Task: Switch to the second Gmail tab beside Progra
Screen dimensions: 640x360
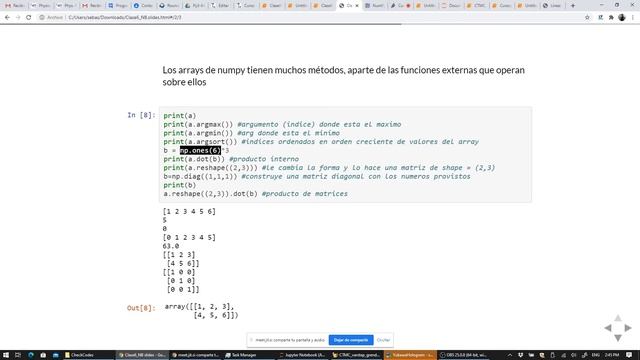Action: tap(91, 6)
